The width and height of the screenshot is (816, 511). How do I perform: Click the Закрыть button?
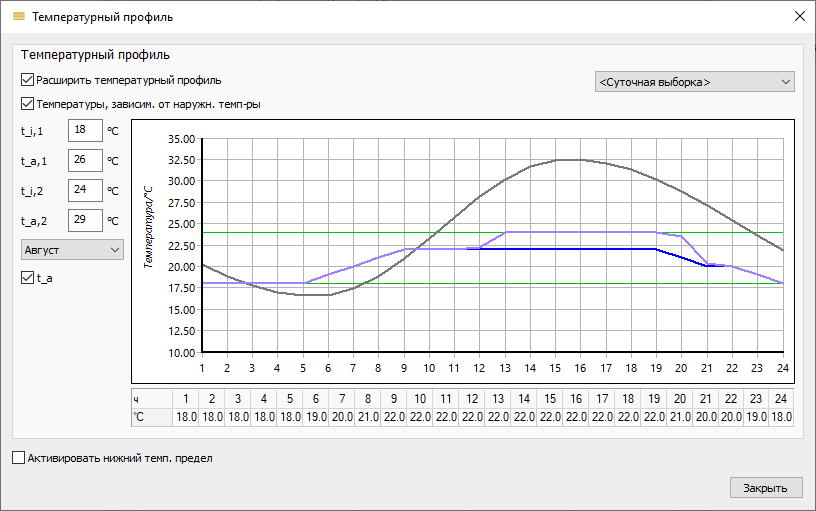[766, 488]
